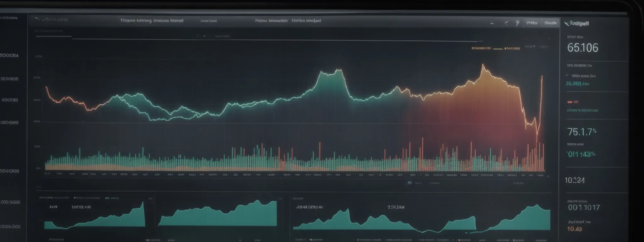The width and height of the screenshot is (644, 242).
Task: Click the small square icon below the volume bars
Action: coord(409,182)
